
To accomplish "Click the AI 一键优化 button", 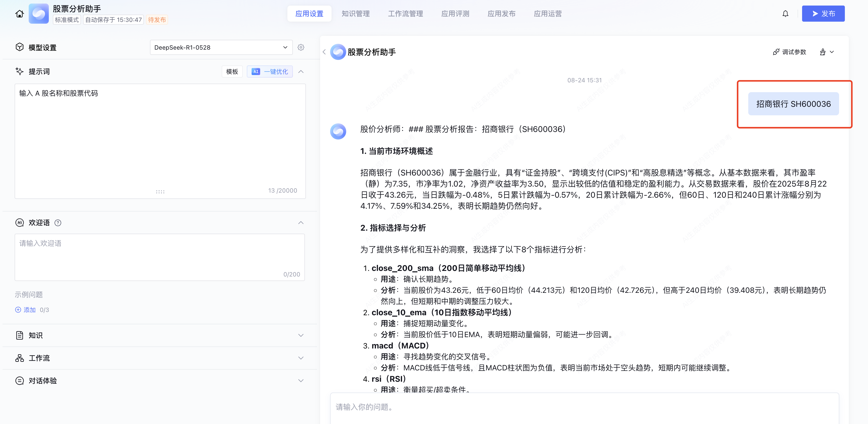I will click(x=270, y=72).
